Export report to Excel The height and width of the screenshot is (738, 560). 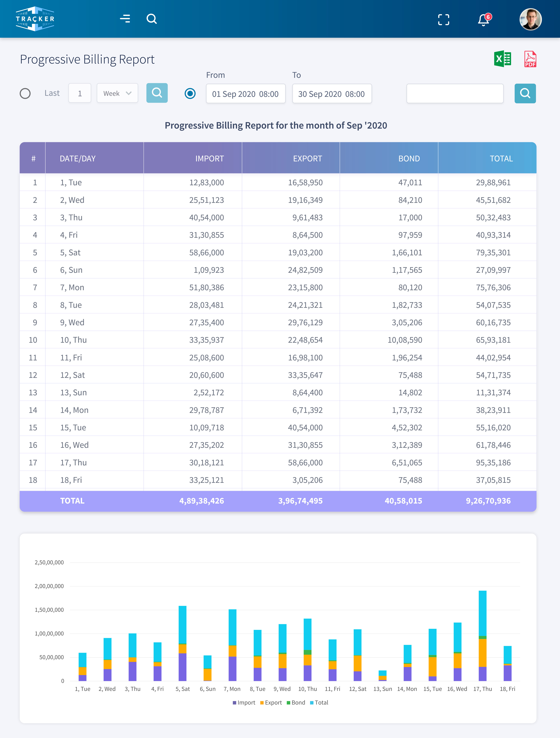point(503,59)
